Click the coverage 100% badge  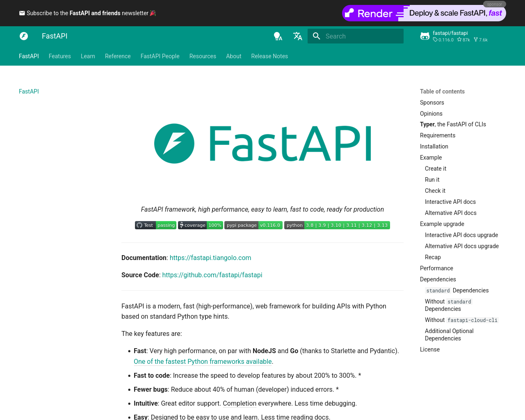(x=201, y=225)
